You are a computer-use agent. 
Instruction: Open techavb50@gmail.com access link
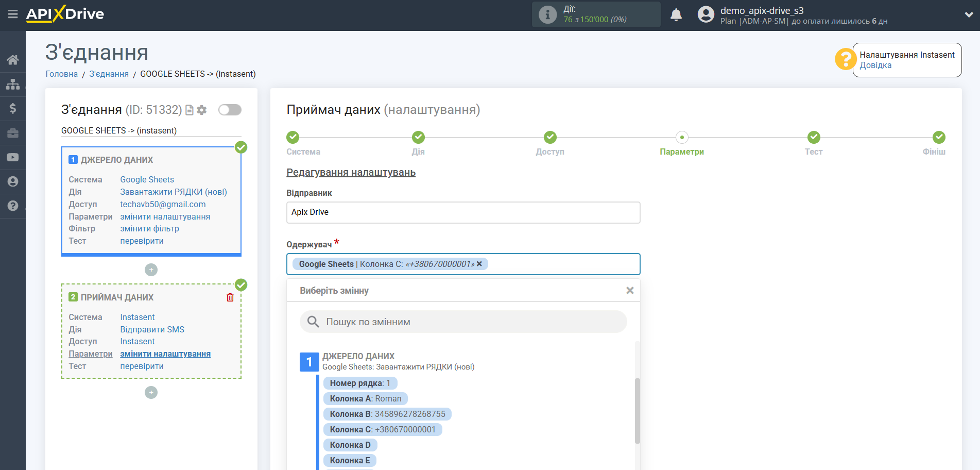pos(163,204)
